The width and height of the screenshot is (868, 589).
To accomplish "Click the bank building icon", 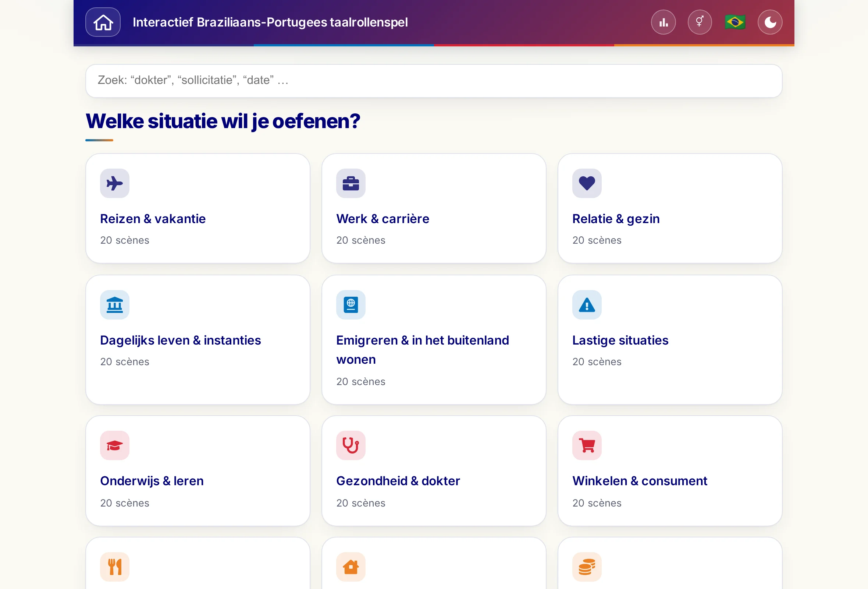I will point(115,304).
